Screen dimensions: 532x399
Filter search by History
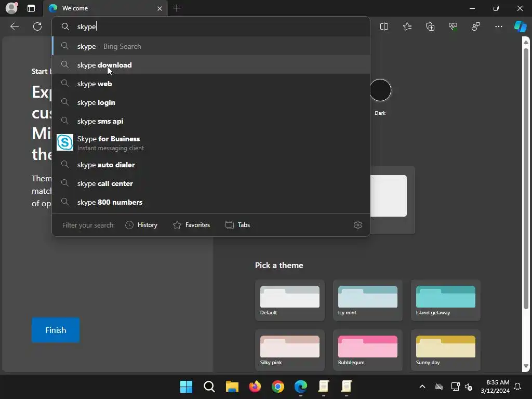click(141, 225)
